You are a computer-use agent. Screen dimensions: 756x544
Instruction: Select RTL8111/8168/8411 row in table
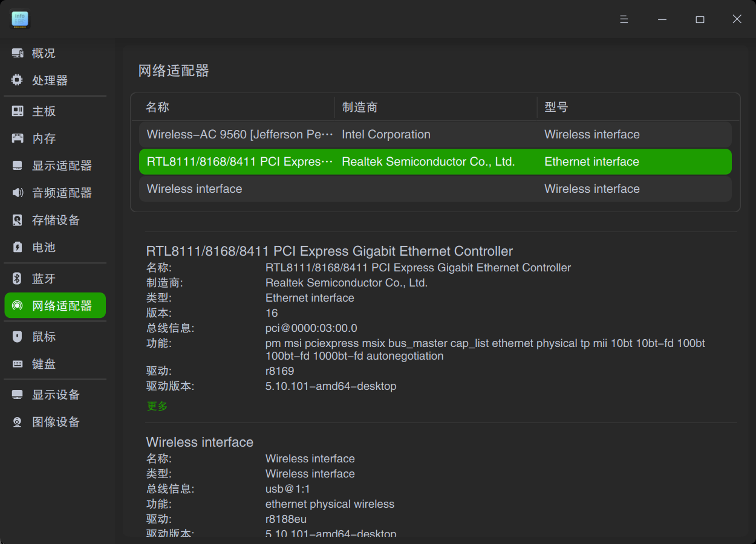tap(435, 161)
